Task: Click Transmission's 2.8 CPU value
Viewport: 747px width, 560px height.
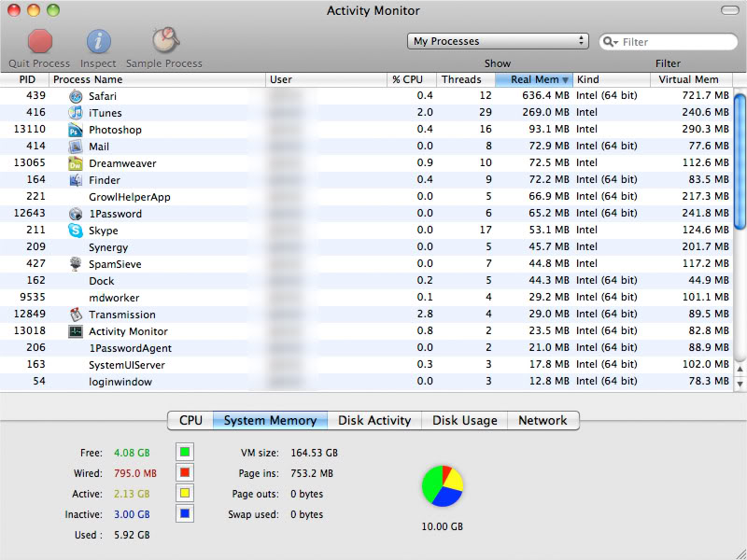Action: pos(425,314)
